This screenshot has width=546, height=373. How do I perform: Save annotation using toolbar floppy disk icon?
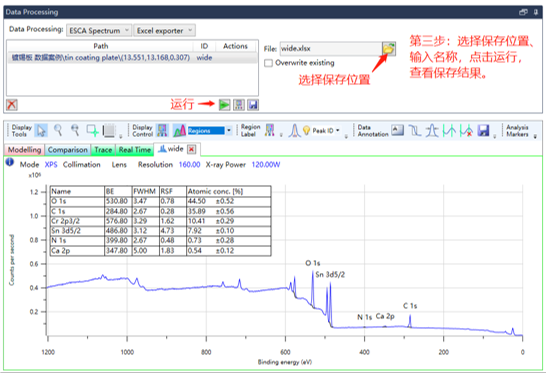[x=483, y=131]
